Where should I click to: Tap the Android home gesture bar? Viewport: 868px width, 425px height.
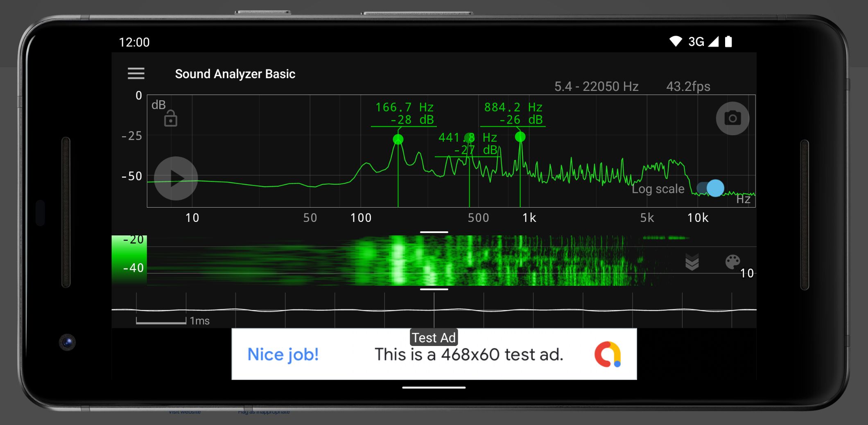(x=434, y=387)
